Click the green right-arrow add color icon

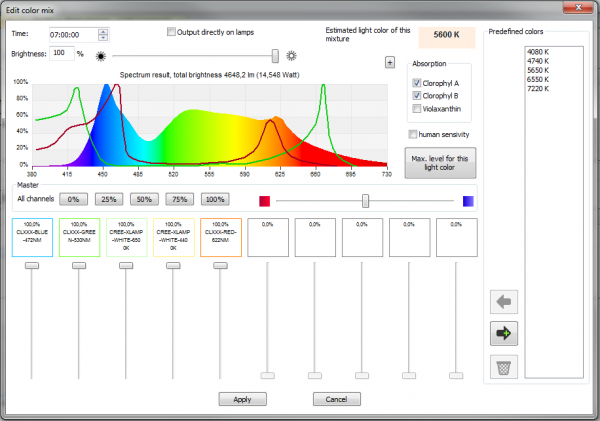[x=504, y=334]
